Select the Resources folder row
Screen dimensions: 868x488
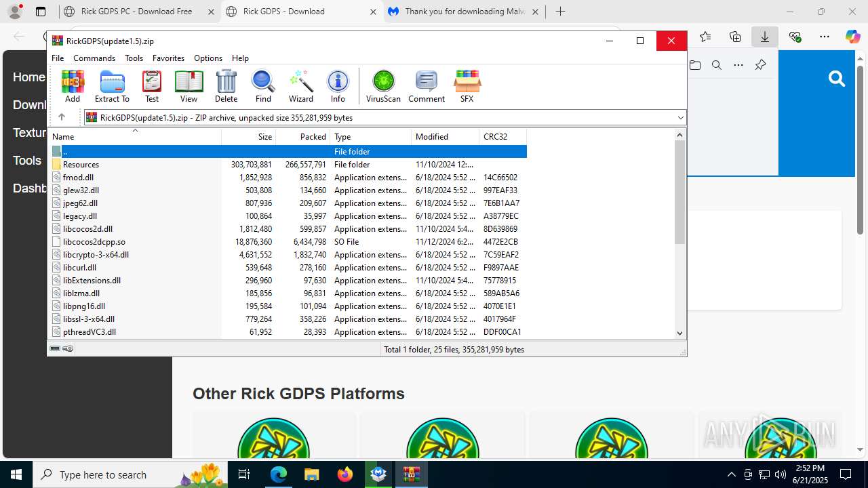point(288,165)
